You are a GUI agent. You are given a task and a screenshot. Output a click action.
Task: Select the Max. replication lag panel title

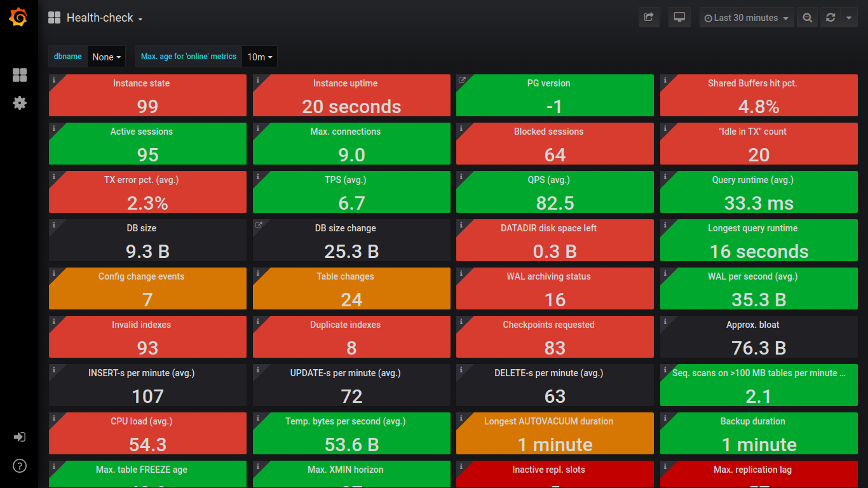752,470
